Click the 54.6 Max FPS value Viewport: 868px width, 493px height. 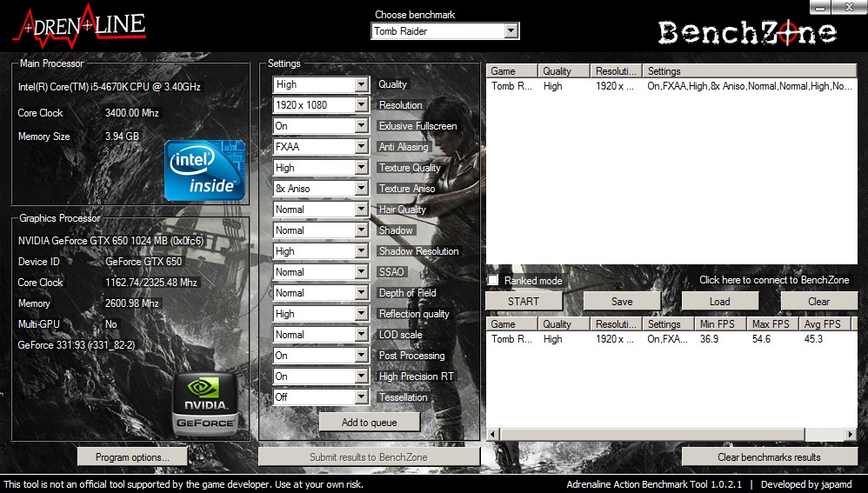pyautogui.click(x=761, y=339)
